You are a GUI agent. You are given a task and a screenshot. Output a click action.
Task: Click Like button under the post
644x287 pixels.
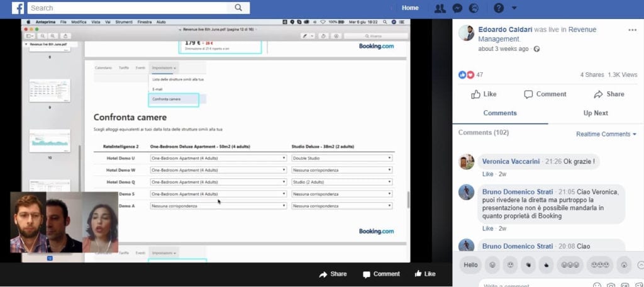(x=484, y=94)
